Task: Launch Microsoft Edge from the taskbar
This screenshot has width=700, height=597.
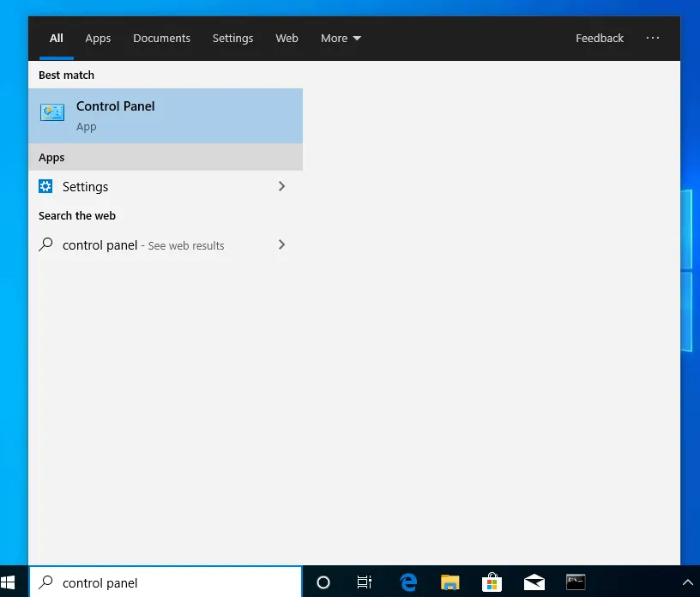Action: tap(408, 582)
